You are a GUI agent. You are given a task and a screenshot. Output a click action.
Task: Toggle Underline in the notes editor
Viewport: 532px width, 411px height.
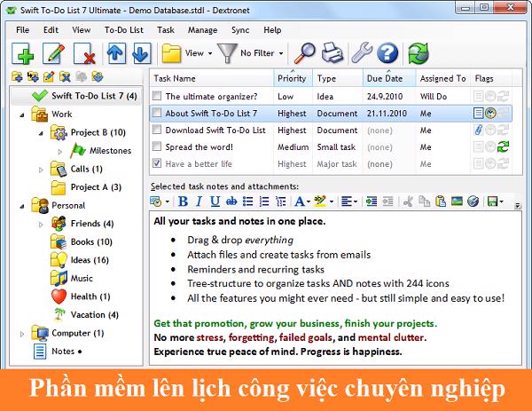215,202
